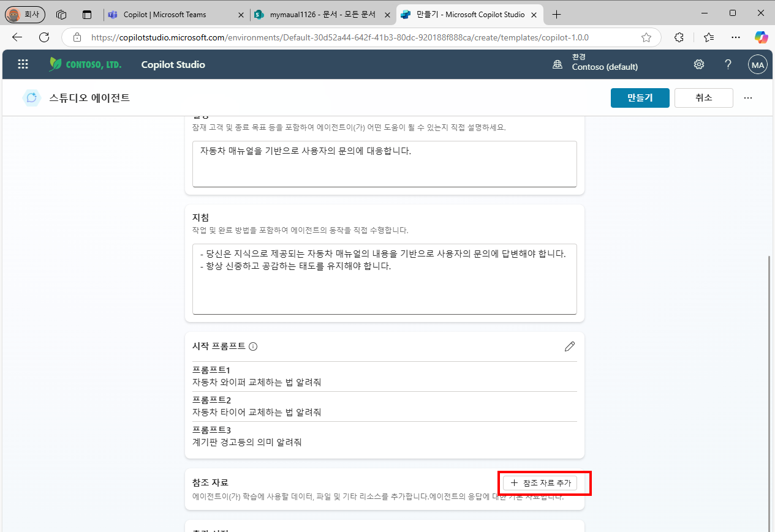
Task: View site information lock icon
Action: [x=77, y=37]
